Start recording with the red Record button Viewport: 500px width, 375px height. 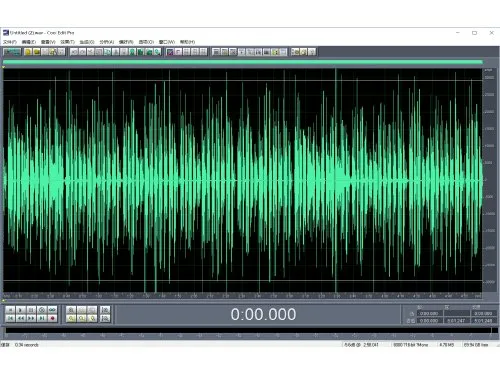(x=52, y=318)
